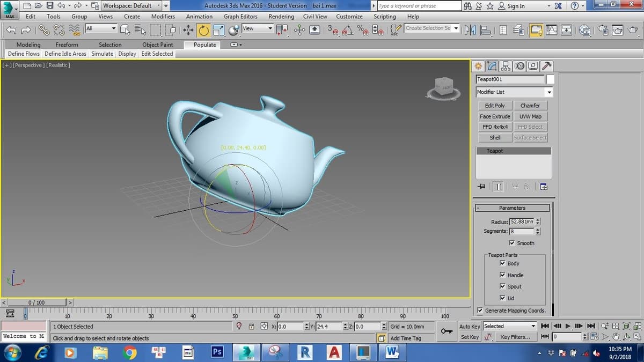Activate the Select Object tool
The image size is (644, 362).
tap(125, 31)
